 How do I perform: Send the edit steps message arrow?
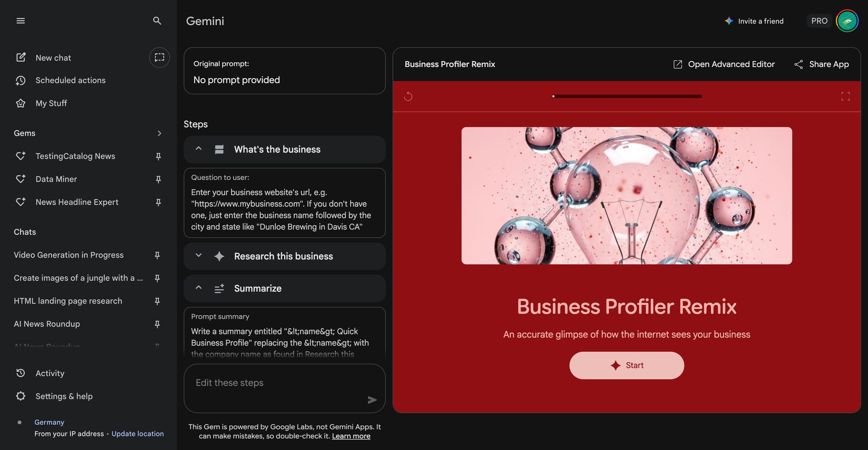(372, 400)
